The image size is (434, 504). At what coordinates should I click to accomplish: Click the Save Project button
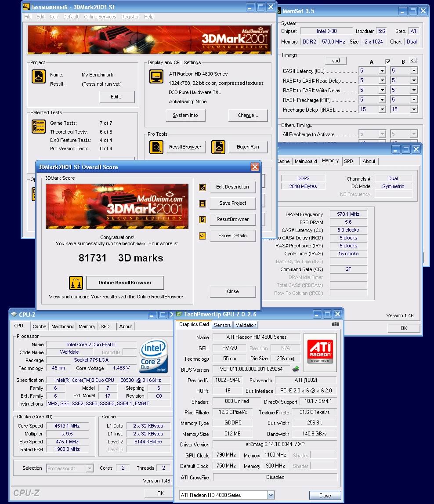pyautogui.click(x=232, y=203)
